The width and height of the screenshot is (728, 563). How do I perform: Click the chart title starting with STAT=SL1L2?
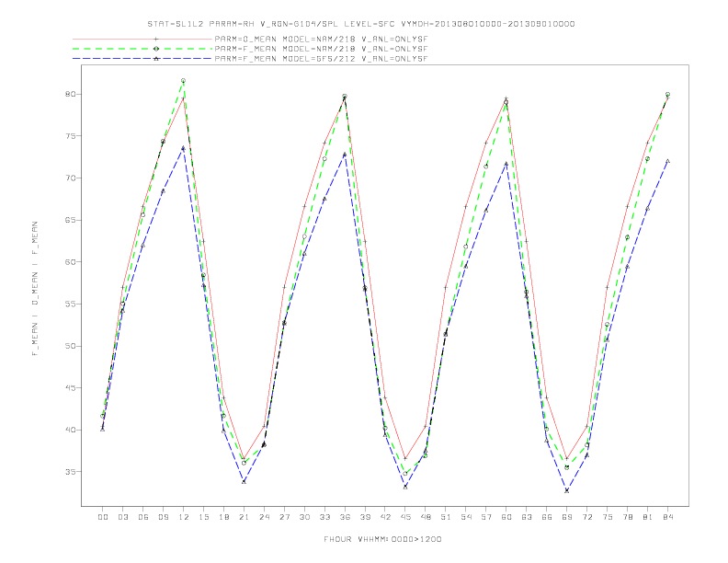click(x=360, y=24)
